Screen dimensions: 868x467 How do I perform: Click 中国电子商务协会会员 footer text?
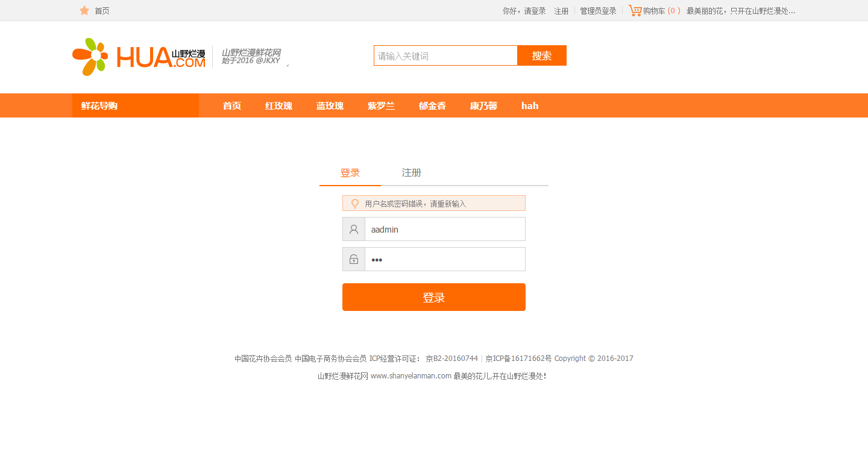(x=330, y=359)
